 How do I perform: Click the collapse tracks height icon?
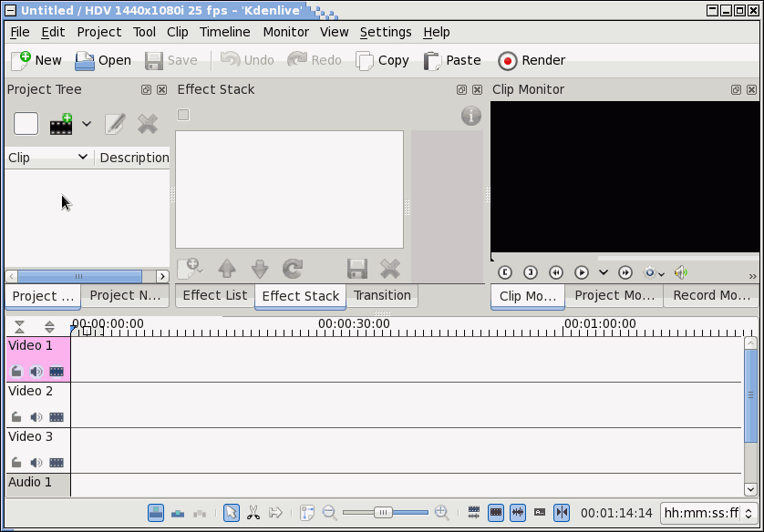point(19,326)
